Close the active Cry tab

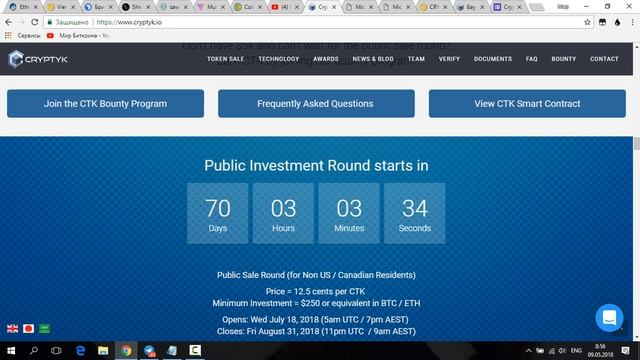tap(334, 7)
